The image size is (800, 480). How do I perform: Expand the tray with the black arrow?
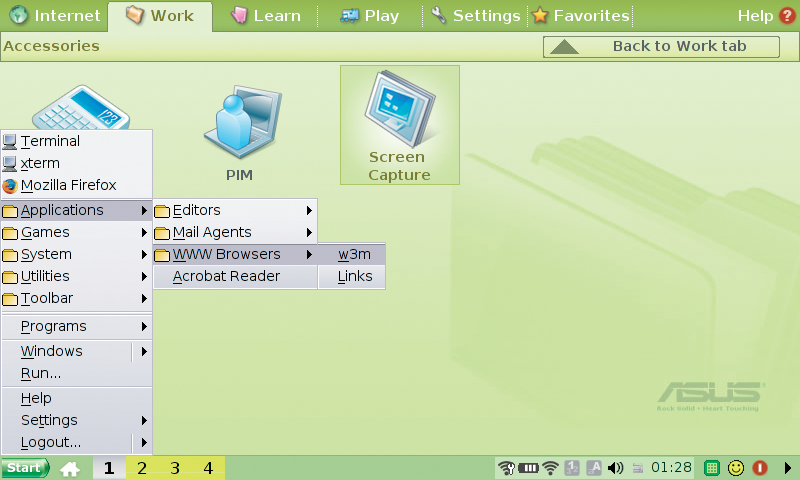pos(787,468)
